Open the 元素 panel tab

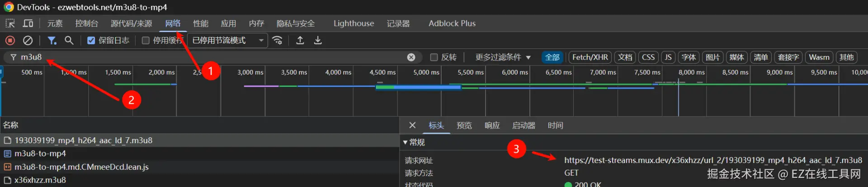(55, 23)
